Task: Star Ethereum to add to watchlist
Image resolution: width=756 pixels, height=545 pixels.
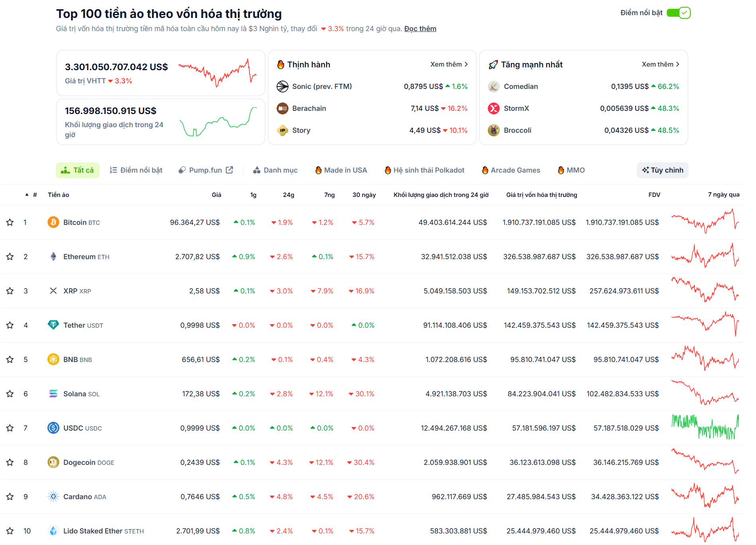Action: [10, 256]
